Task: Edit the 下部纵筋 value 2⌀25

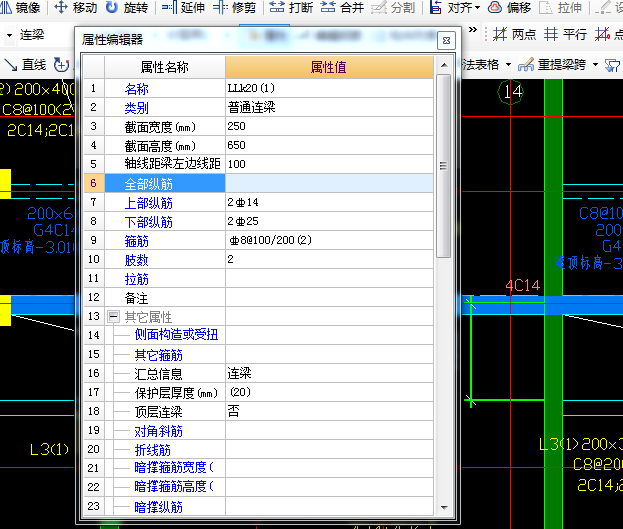Action: click(x=329, y=221)
